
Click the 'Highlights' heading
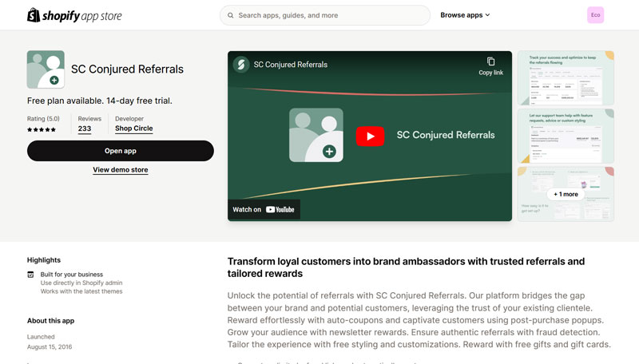tap(44, 259)
